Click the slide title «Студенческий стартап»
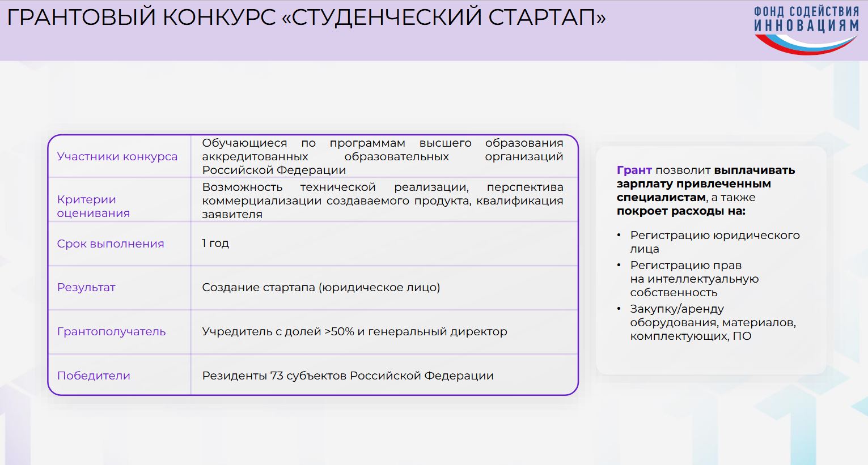 coord(306,18)
